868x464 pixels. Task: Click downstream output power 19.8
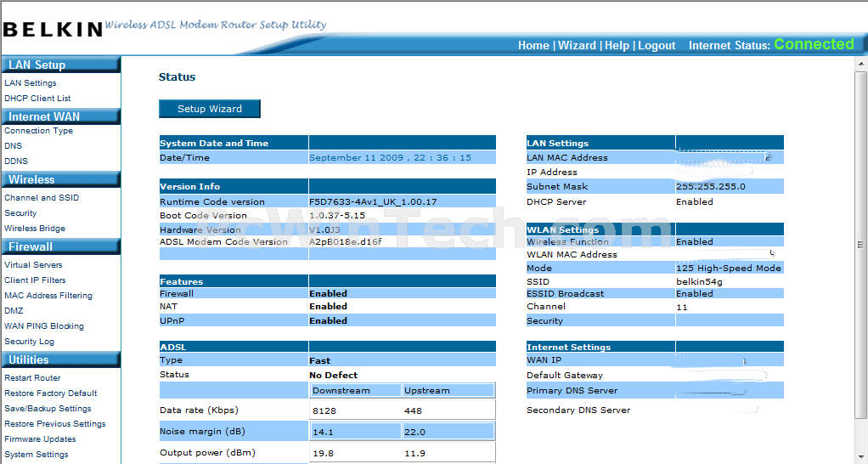point(324,454)
